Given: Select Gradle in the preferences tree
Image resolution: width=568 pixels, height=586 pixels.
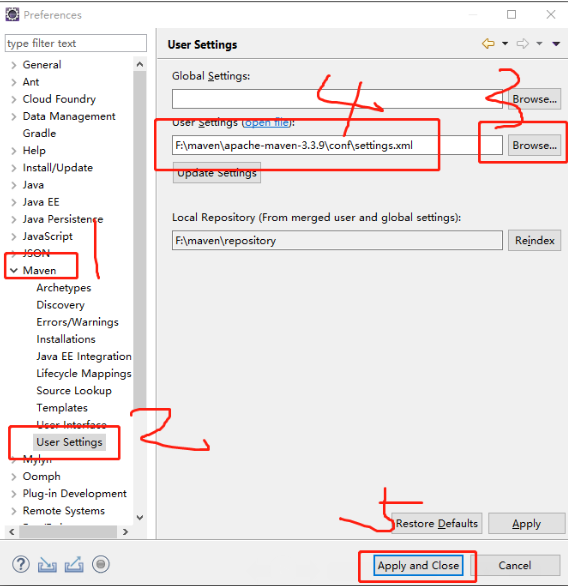Looking at the screenshot, I should (x=39, y=133).
